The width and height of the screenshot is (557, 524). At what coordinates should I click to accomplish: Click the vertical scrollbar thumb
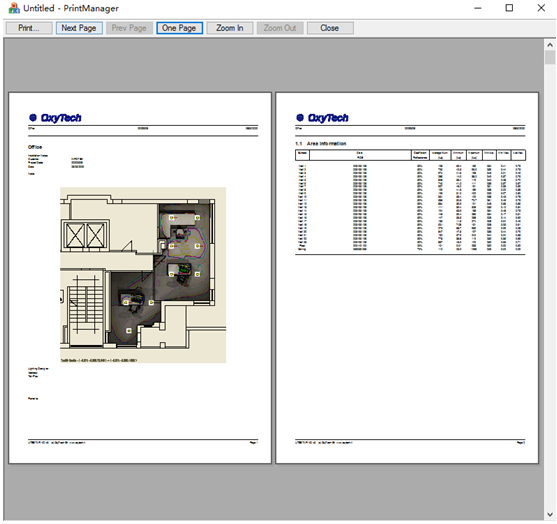(550, 57)
